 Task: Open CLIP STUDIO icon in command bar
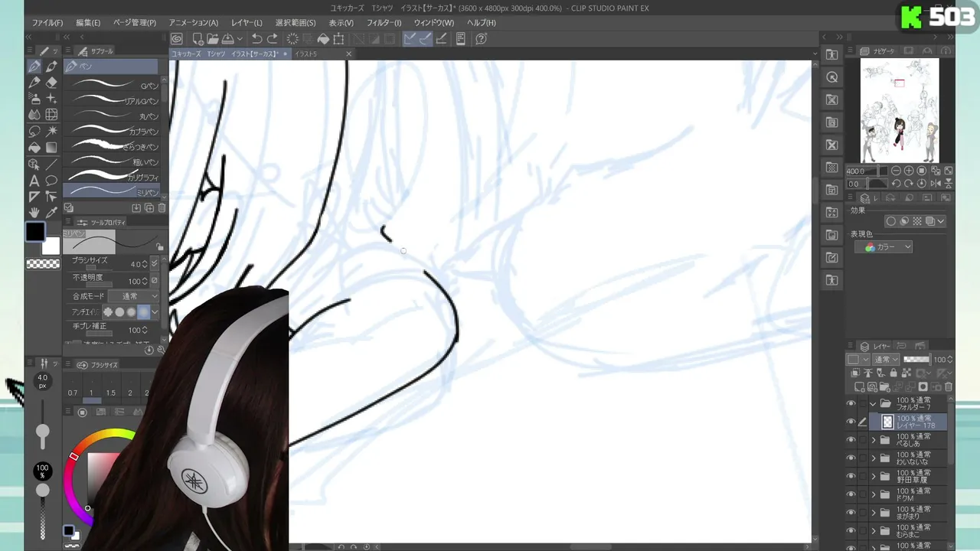(177, 38)
